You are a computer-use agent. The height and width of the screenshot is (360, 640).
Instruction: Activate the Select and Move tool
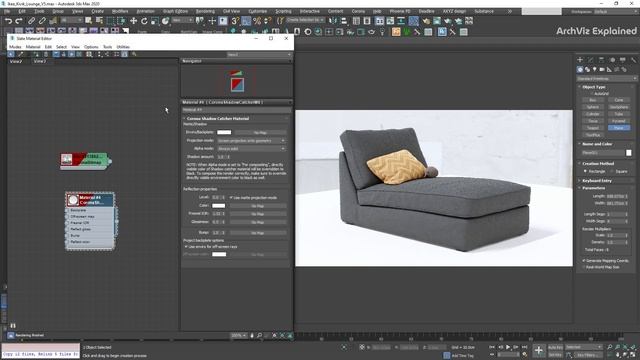pos(133,20)
